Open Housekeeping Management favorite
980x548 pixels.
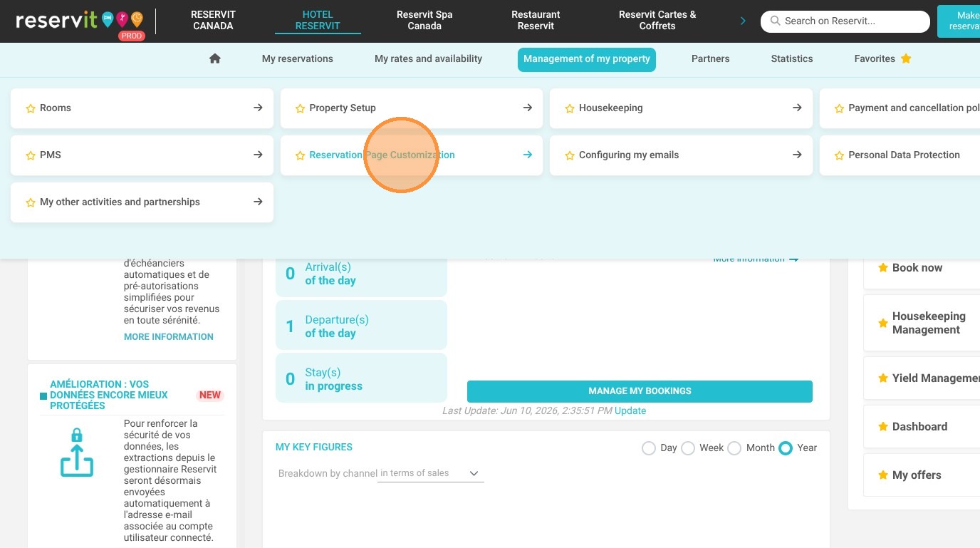(922, 323)
